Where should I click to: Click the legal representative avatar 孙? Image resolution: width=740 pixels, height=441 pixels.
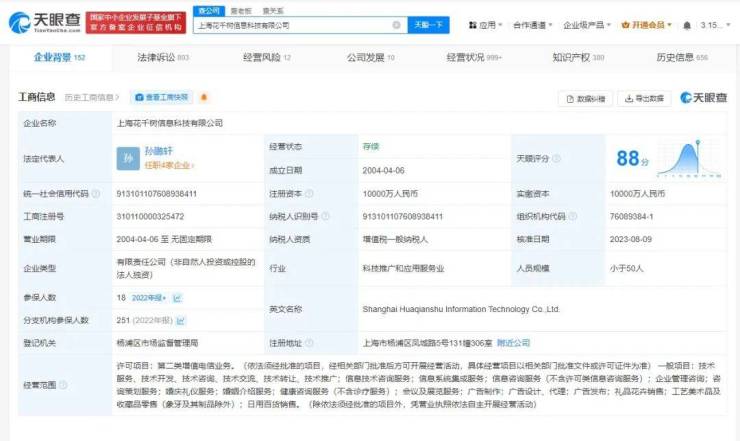(127, 158)
